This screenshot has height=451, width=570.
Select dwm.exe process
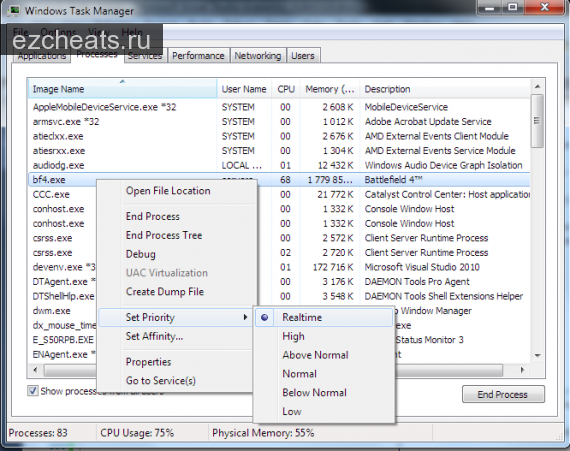(x=51, y=311)
